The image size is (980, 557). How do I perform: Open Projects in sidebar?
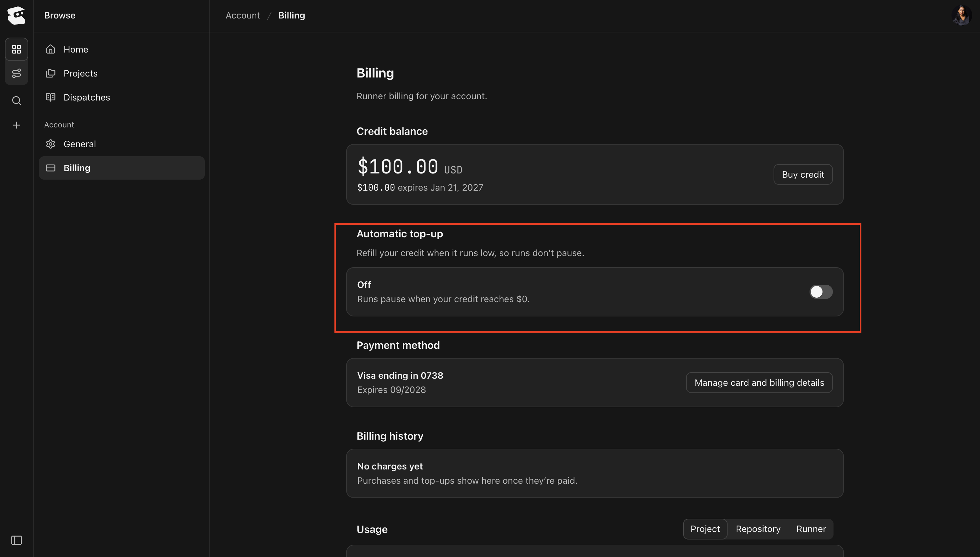tap(122, 73)
